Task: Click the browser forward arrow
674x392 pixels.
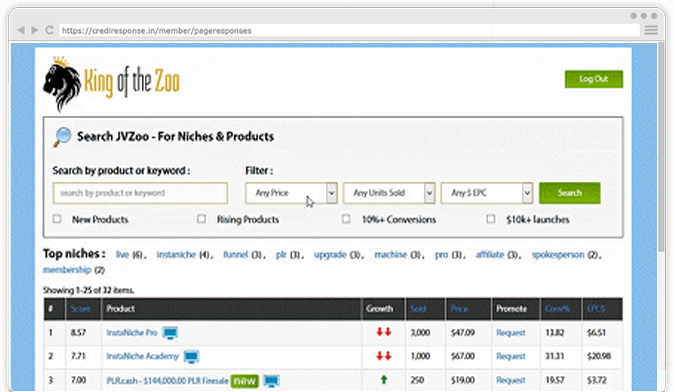Action: [35, 30]
